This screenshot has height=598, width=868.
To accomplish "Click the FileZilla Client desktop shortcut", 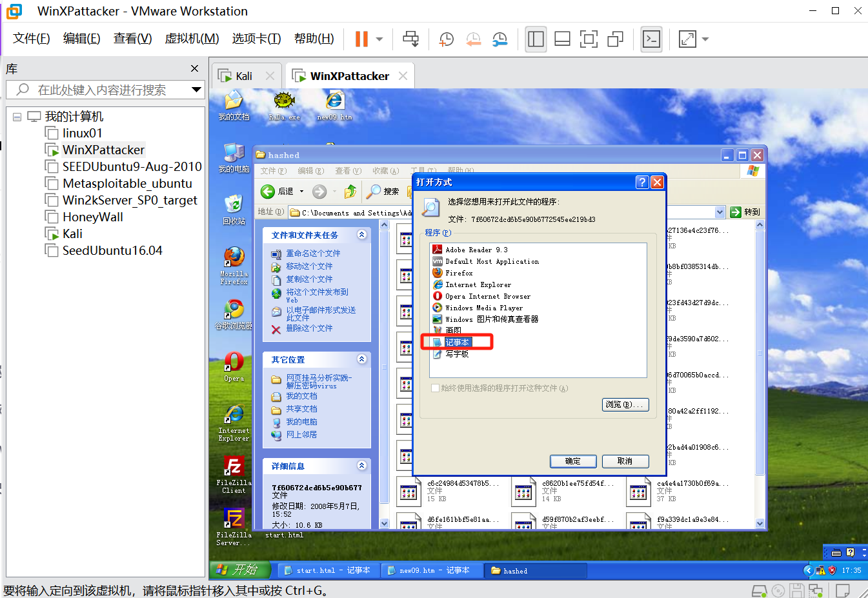I will coord(234,475).
